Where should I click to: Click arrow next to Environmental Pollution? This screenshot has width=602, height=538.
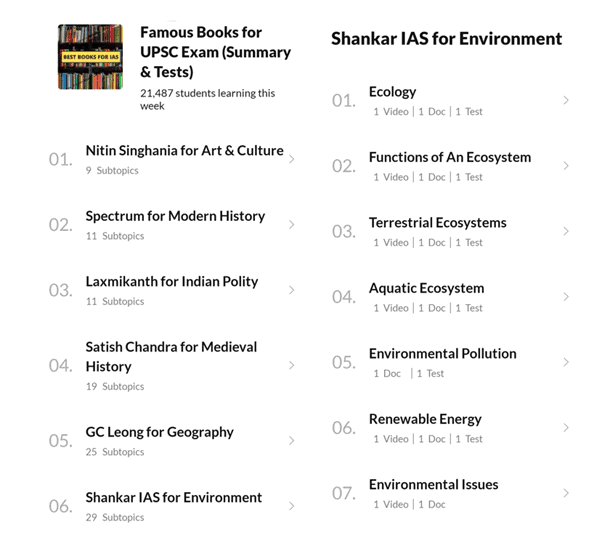(566, 362)
